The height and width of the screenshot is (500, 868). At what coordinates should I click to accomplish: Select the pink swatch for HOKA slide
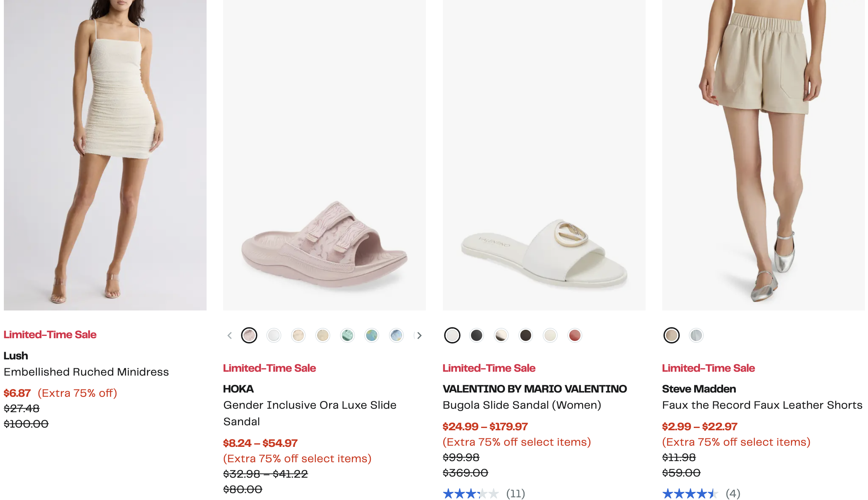[249, 336]
